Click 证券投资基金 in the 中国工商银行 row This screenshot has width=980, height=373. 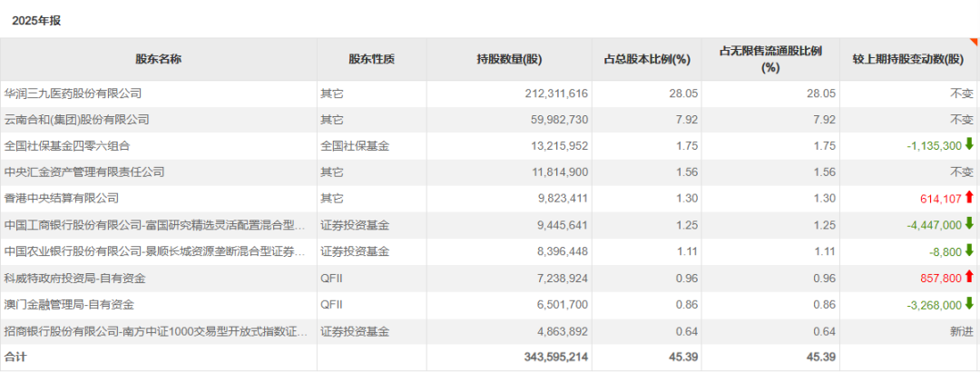click(x=355, y=225)
